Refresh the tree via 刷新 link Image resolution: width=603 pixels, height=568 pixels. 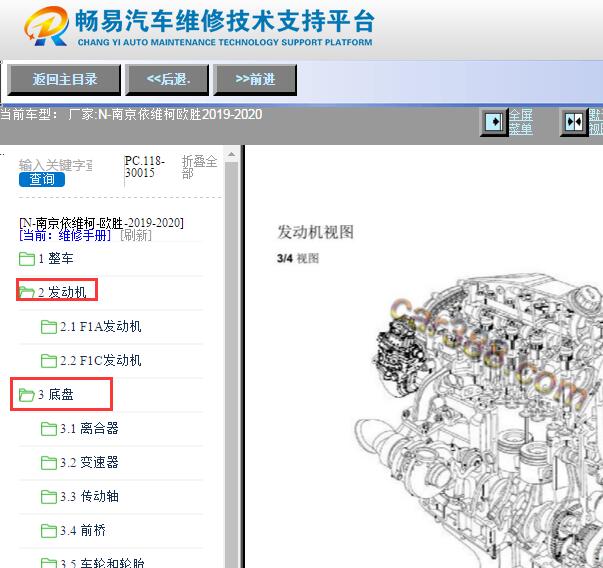pyautogui.click(x=136, y=235)
